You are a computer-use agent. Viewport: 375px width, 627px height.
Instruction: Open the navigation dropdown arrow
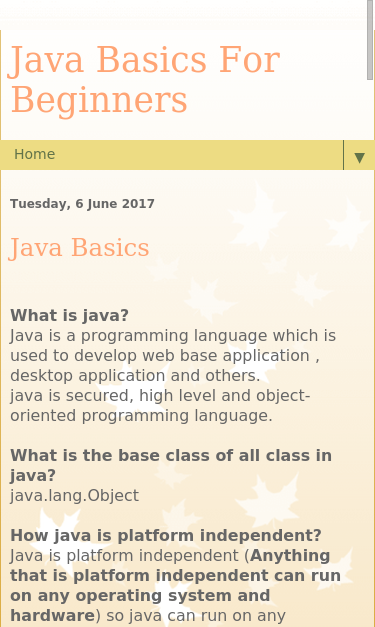tap(359, 155)
